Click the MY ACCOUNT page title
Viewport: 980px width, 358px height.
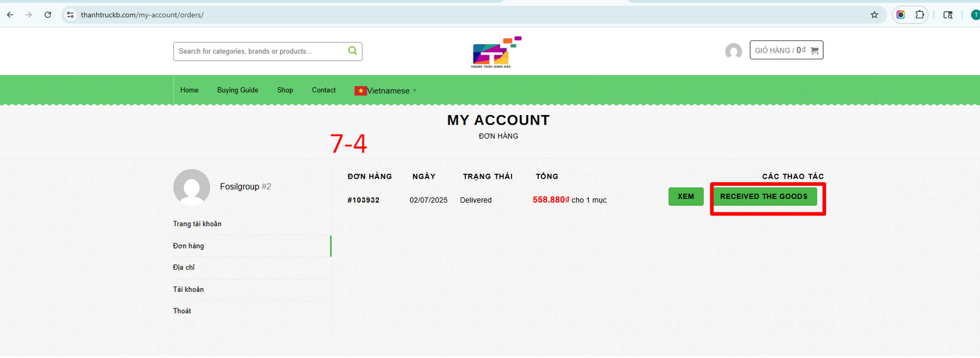(499, 121)
